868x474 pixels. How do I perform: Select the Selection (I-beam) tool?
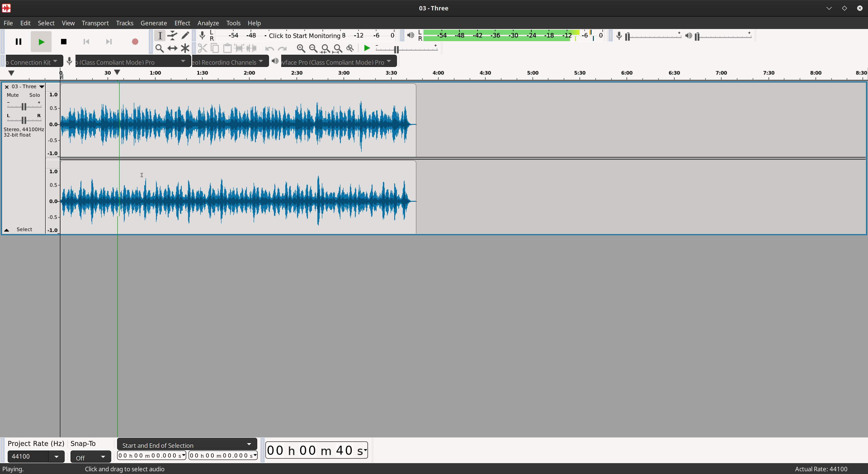pyautogui.click(x=160, y=36)
